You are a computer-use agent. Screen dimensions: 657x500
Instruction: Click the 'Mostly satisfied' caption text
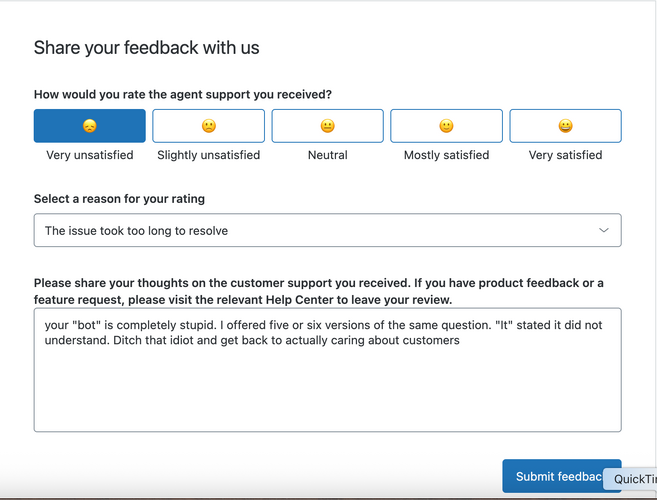446,155
